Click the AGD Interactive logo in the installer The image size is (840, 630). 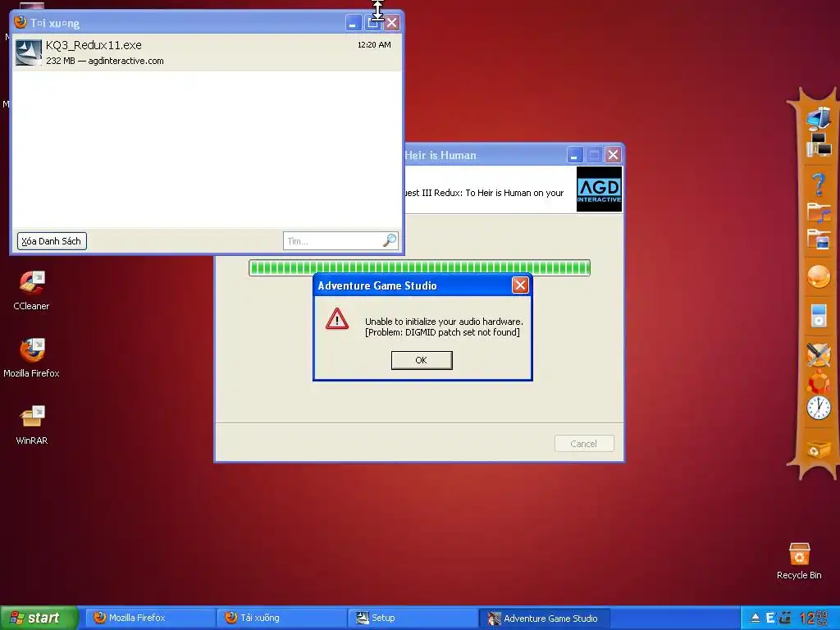coord(599,189)
